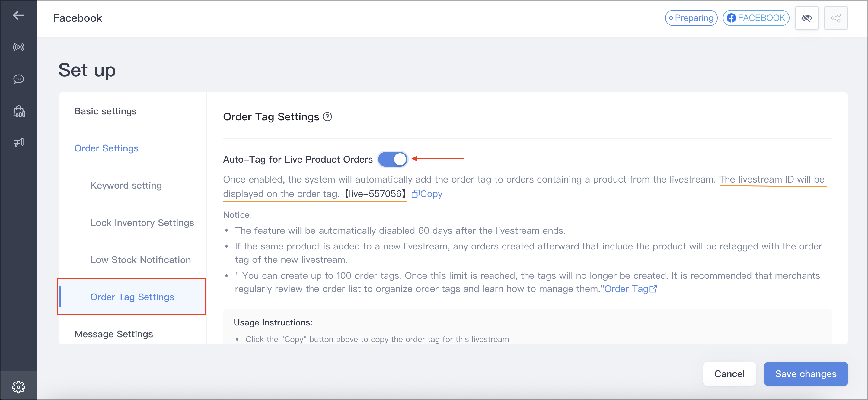868x400 pixels.
Task: Select Basic settings in the sidebar
Action: coord(105,111)
